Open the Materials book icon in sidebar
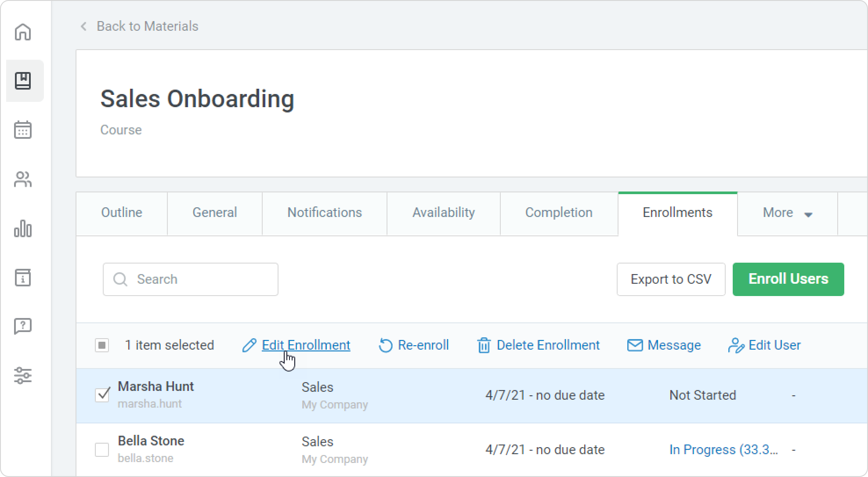 [23, 81]
